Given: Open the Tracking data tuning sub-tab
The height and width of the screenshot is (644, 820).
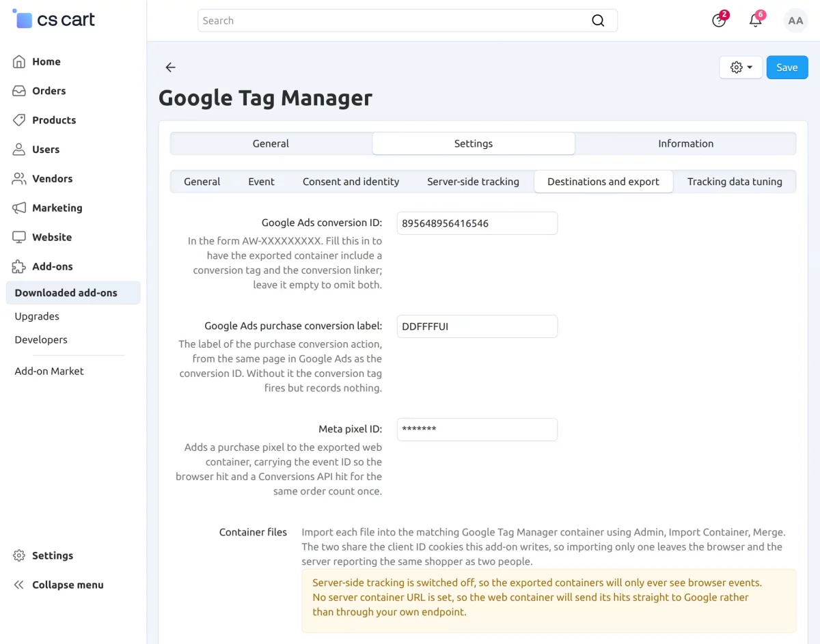Looking at the screenshot, I should pyautogui.click(x=735, y=182).
